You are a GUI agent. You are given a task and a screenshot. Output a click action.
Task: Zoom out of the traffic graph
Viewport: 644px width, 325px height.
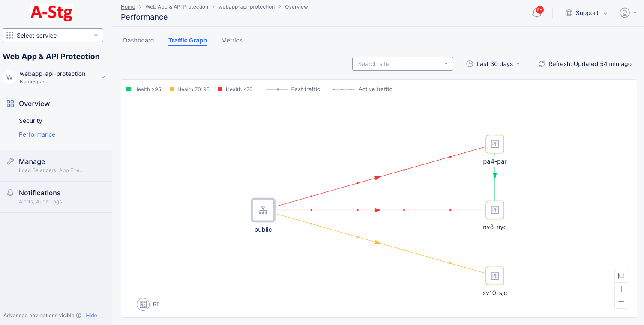point(621,302)
